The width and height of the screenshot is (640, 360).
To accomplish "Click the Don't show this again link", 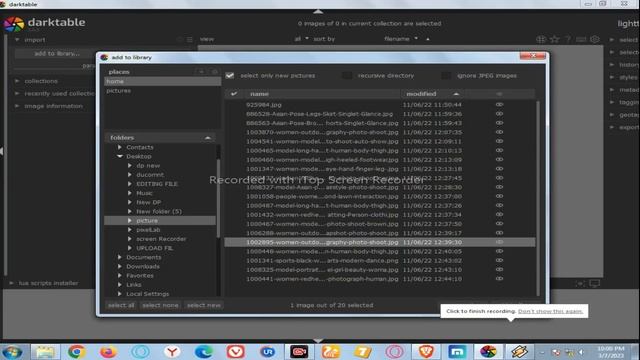I will (550, 311).
